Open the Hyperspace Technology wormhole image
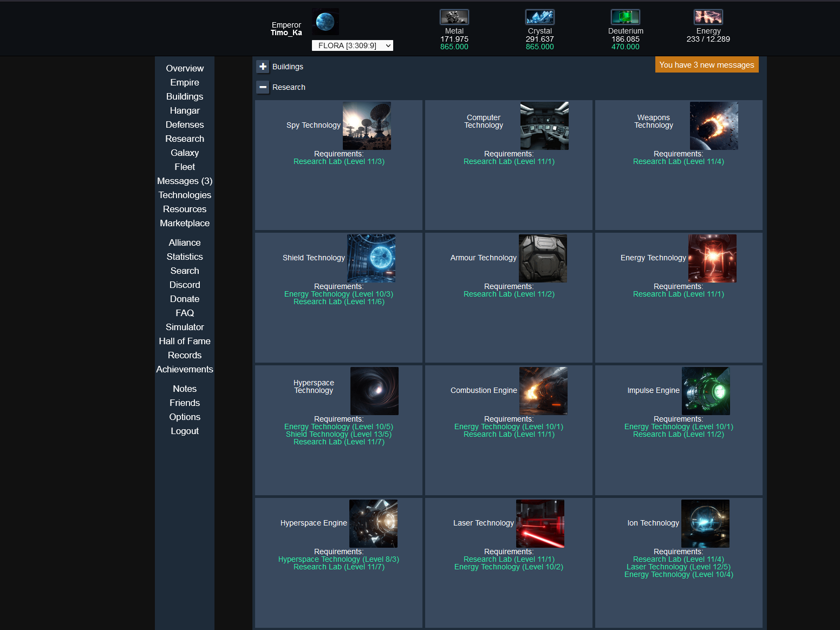The width and height of the screenshot is (840, 630). (x=374, y=391)
